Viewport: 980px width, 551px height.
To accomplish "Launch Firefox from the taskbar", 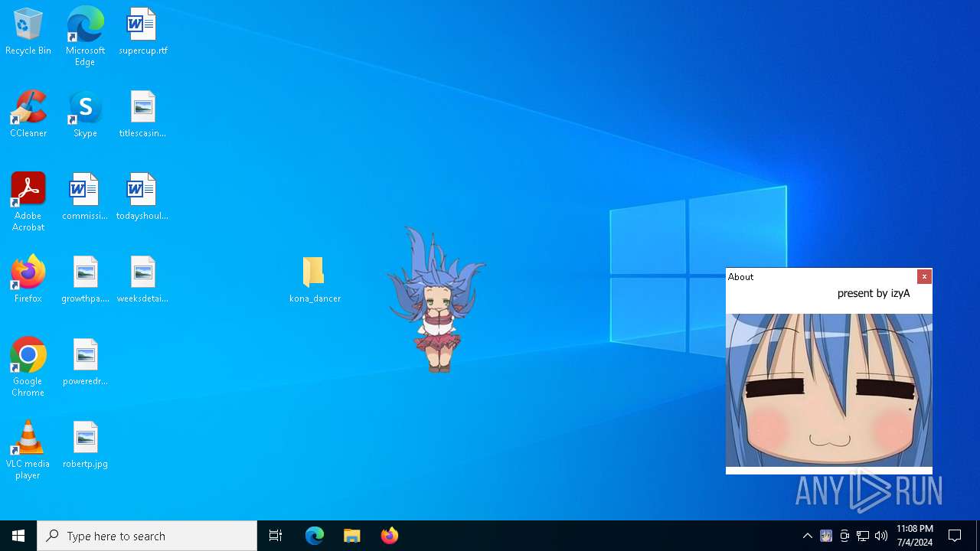I will (x=390, y=536).
